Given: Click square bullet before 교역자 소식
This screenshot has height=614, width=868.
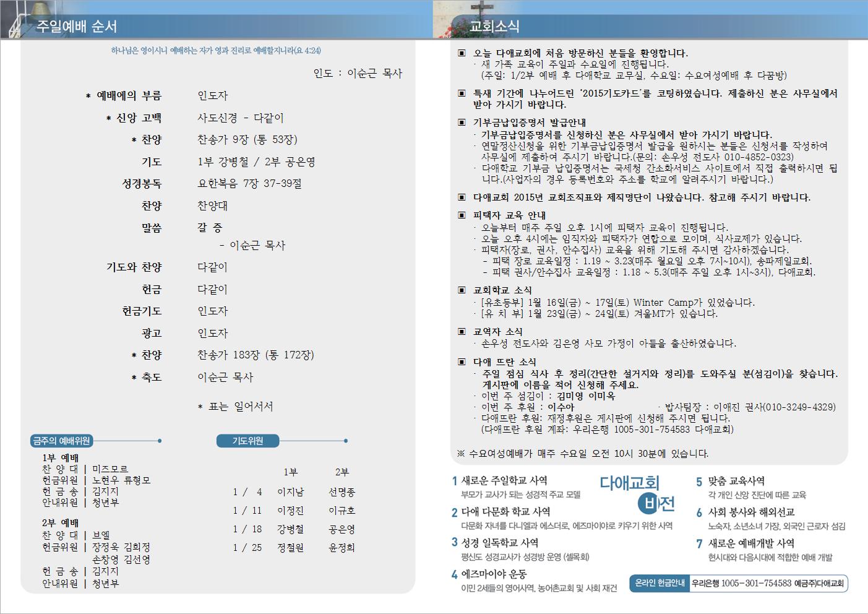Looking at the screenshot, I should click(x=461, y=332).
